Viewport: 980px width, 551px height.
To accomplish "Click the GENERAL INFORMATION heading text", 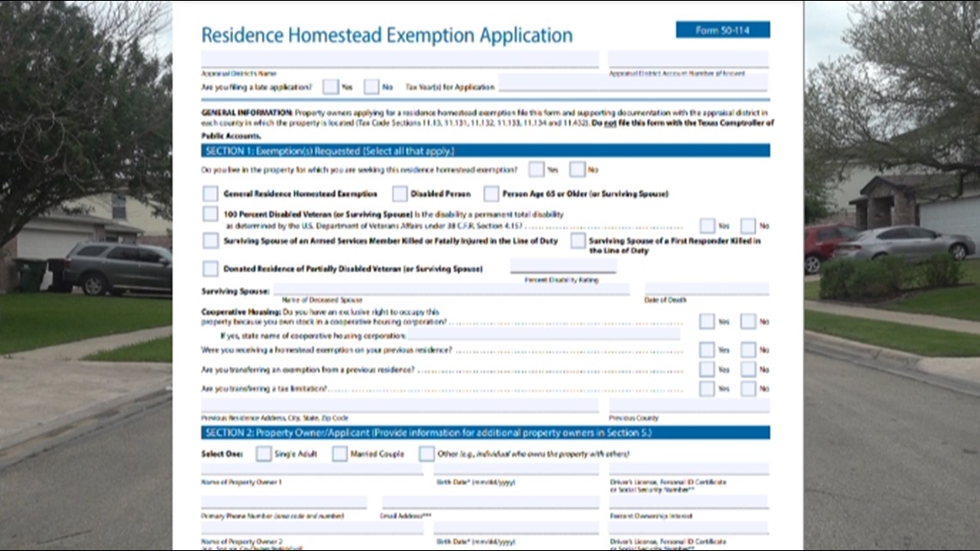I will point(247,113).
